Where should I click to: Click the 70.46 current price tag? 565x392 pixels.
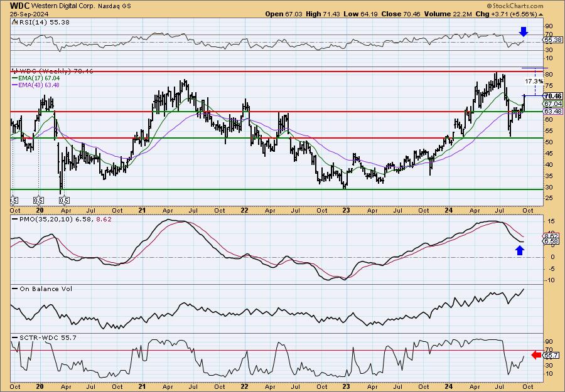click(553, 96)
